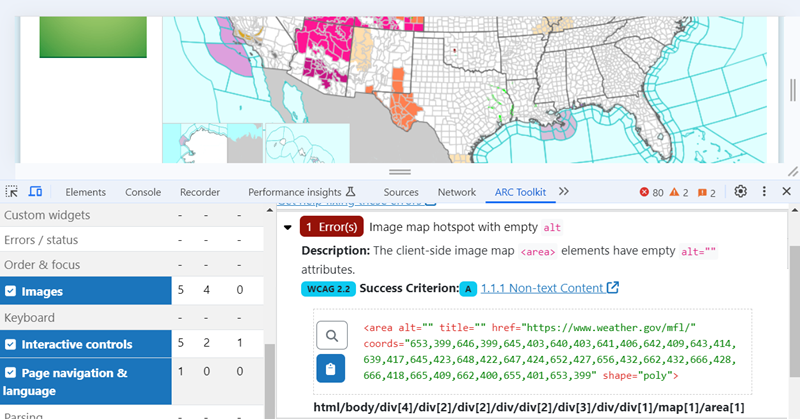Show more DevTools tabs chevron

click(x=563, y=191)
